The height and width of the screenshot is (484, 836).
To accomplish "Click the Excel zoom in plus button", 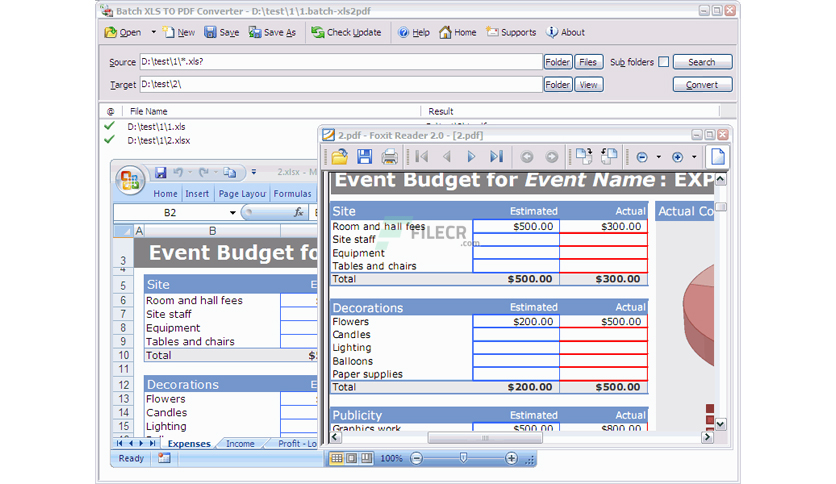I will (511, 458).
